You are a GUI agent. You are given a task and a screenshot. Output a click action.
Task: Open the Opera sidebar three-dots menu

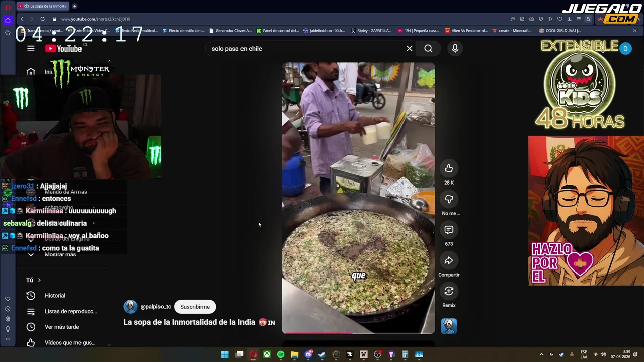click(8, 339)
